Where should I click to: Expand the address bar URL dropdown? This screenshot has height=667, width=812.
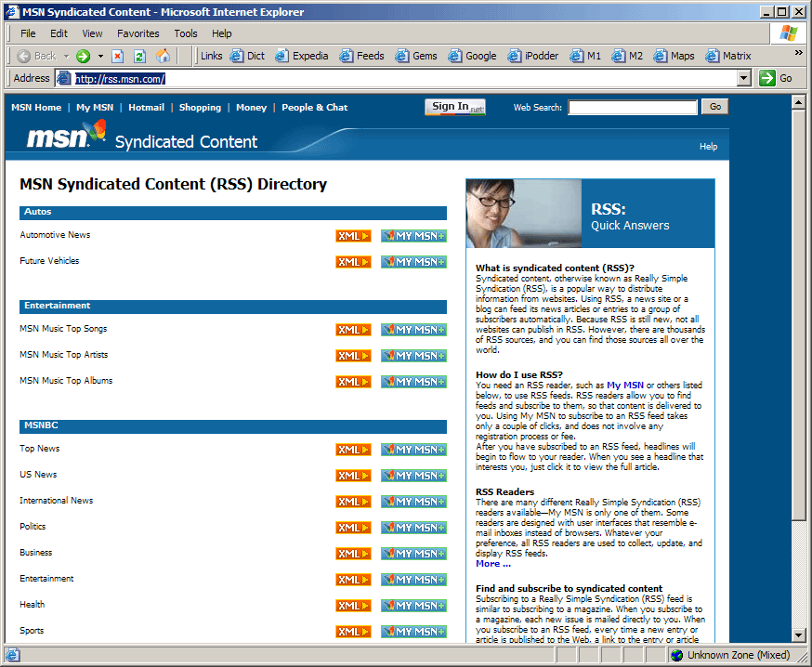743,78
